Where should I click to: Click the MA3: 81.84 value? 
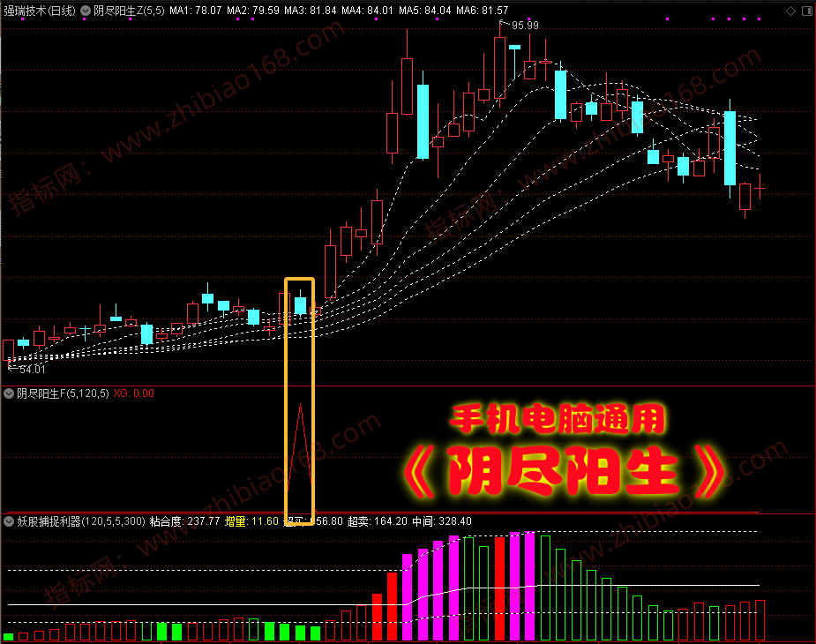[311, 11]
